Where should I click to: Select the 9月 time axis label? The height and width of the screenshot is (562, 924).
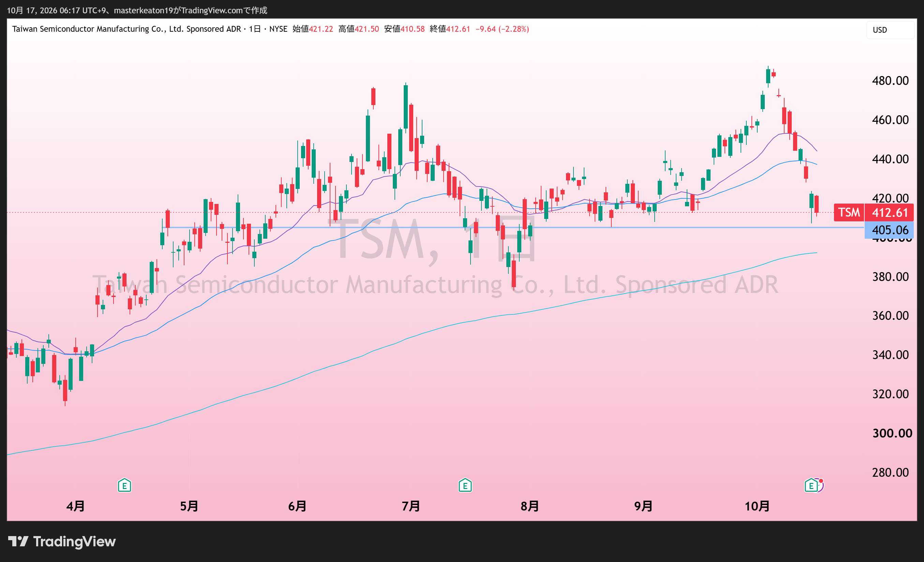point(643,506)
